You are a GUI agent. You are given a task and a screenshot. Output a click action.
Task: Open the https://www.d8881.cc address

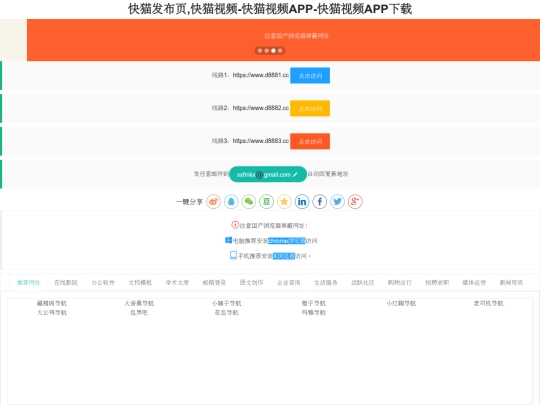tap(261, 75)
